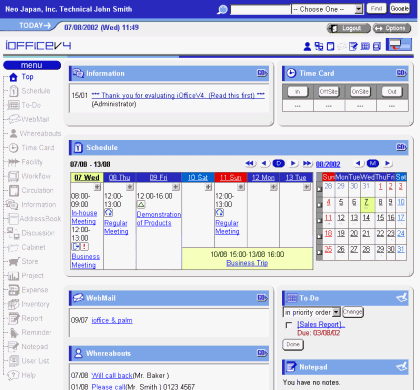Add event using plus icon on 10 Sat

coord(208,187)
